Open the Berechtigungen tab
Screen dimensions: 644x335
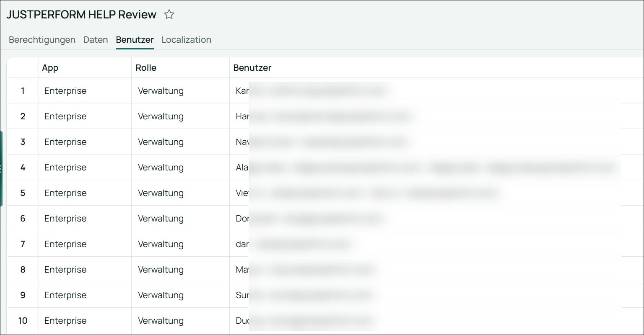click(x=42, y=40)
